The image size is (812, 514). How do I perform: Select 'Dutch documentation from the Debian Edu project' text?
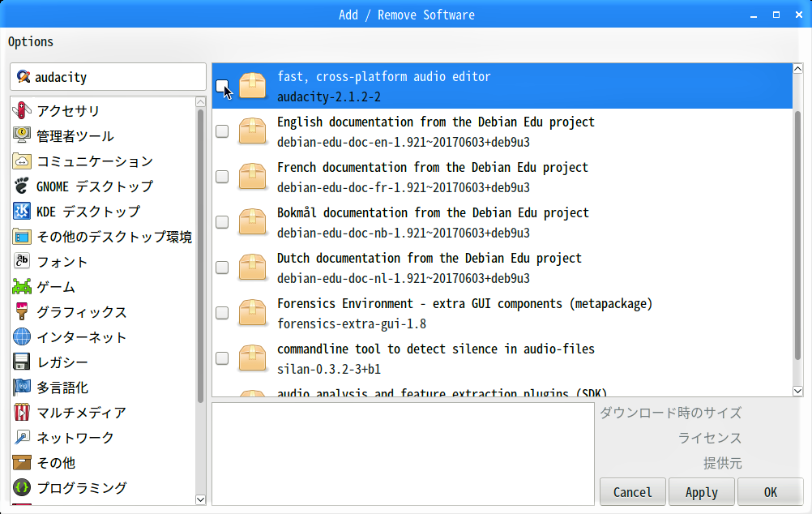click(430, 258)
